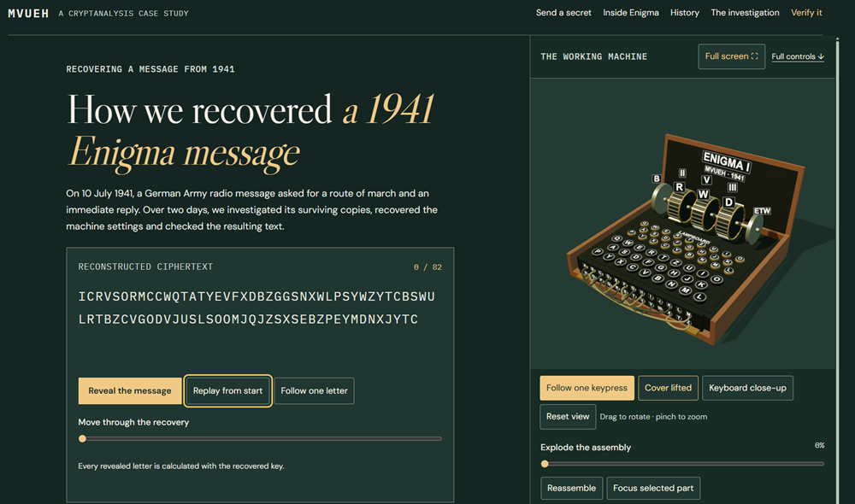Open The investigation nav link
This screenshot has width=855, height=504.
[745, 13]
